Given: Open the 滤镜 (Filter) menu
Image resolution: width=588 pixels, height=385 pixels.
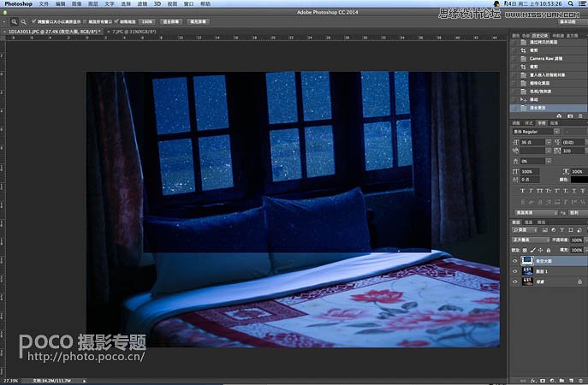Looking at the screenshot, I should click(142, 3).
